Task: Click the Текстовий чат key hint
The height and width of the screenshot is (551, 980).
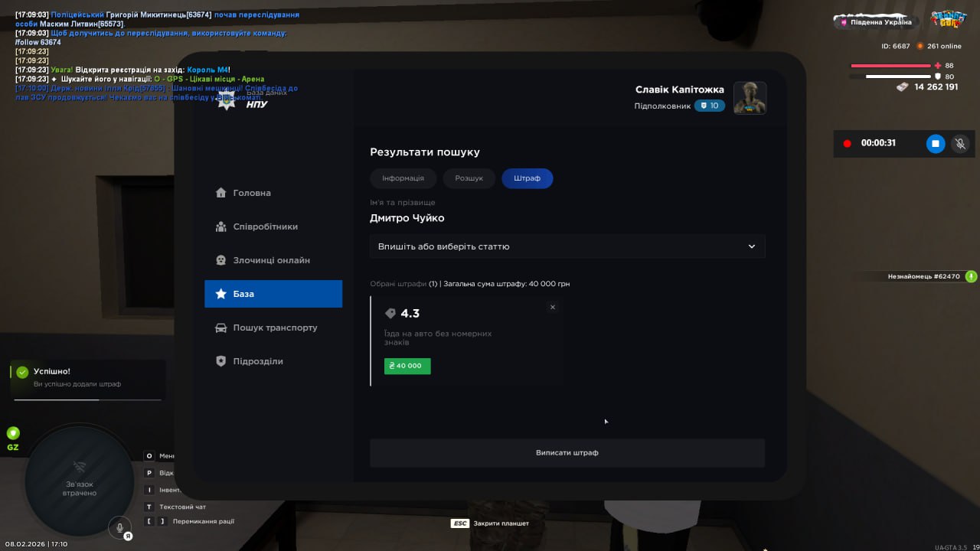Action: click(x=175, y=507)
